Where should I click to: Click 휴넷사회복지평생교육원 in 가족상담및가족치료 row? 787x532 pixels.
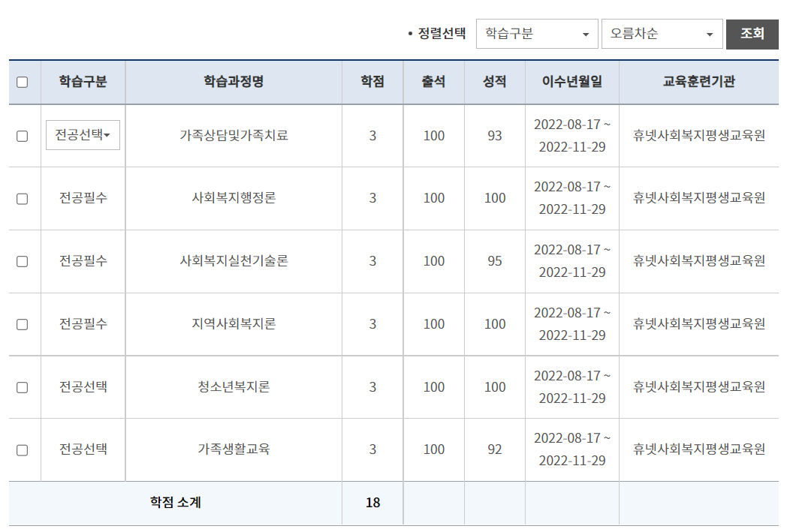[698, 135]
